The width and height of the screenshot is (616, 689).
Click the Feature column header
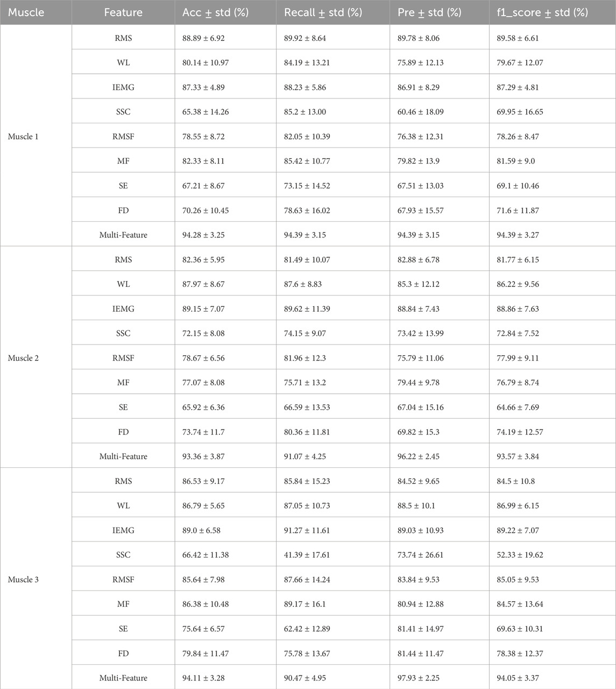pos(123,12)
